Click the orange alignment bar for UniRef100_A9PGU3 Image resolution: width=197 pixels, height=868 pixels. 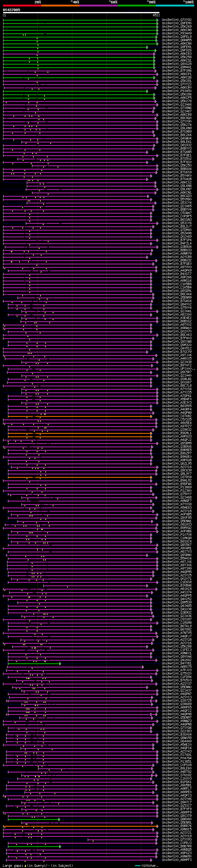[80, 436]
